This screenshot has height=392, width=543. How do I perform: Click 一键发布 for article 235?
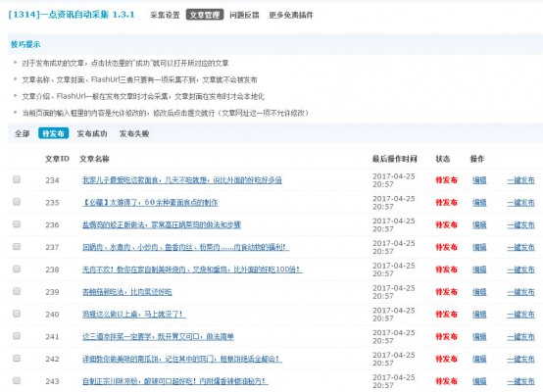click(520, 202)
